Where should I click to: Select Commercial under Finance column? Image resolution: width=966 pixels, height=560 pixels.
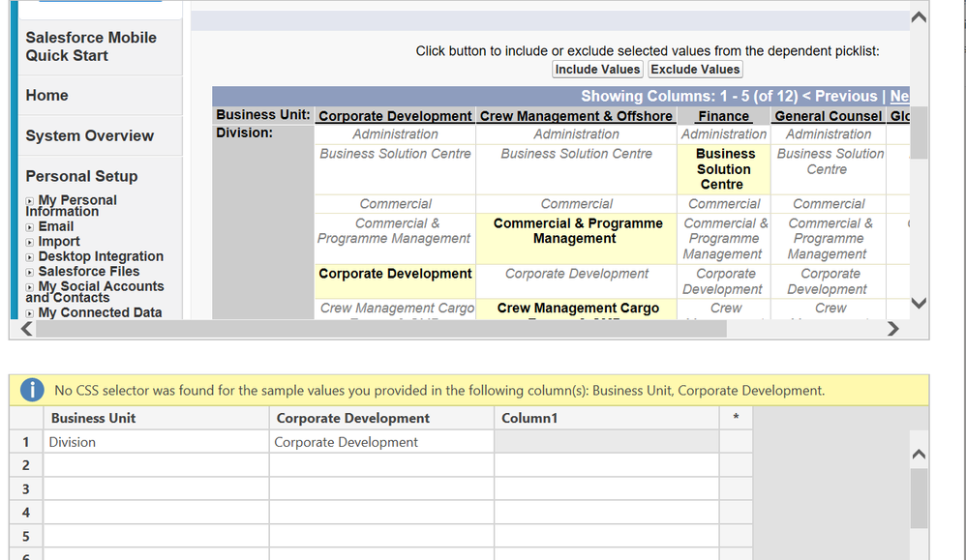(724, 204)
